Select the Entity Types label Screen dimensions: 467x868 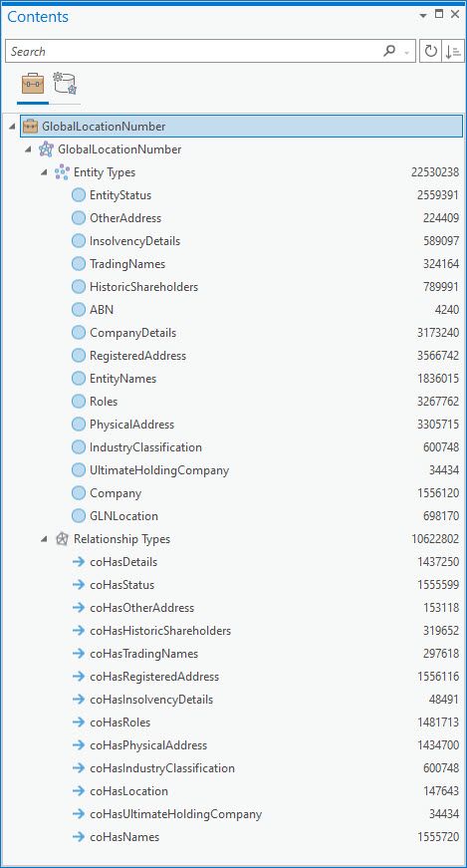point(105,172)
